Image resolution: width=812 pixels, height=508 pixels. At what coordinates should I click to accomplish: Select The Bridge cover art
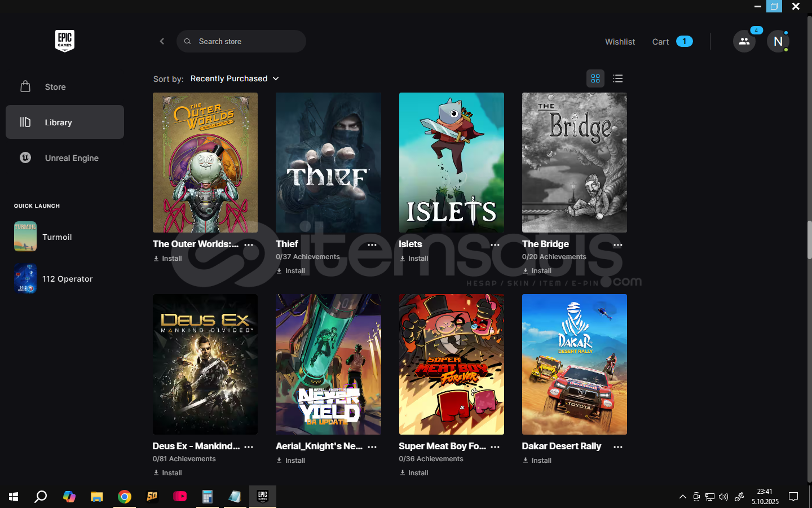[575, 163]
